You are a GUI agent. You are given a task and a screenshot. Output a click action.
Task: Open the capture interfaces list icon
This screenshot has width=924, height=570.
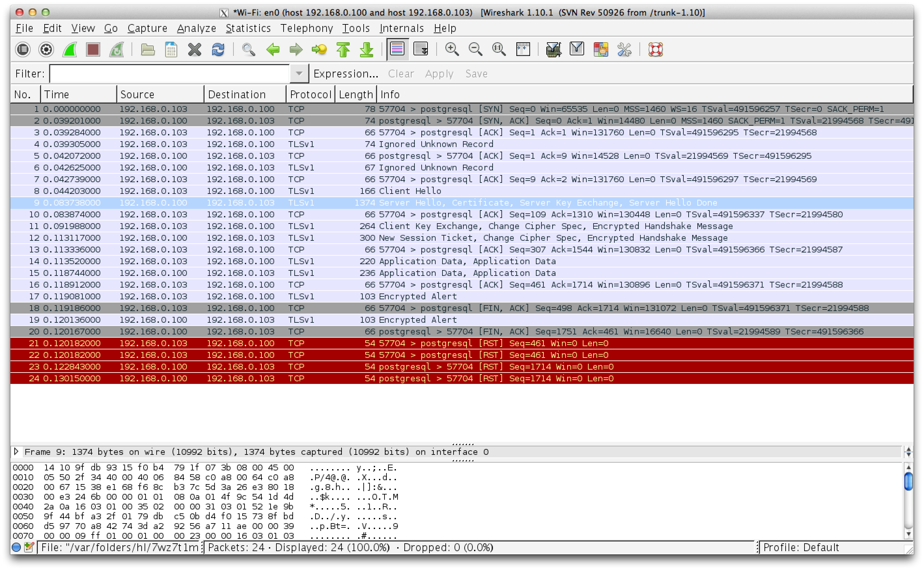click(x=23, y=49)
